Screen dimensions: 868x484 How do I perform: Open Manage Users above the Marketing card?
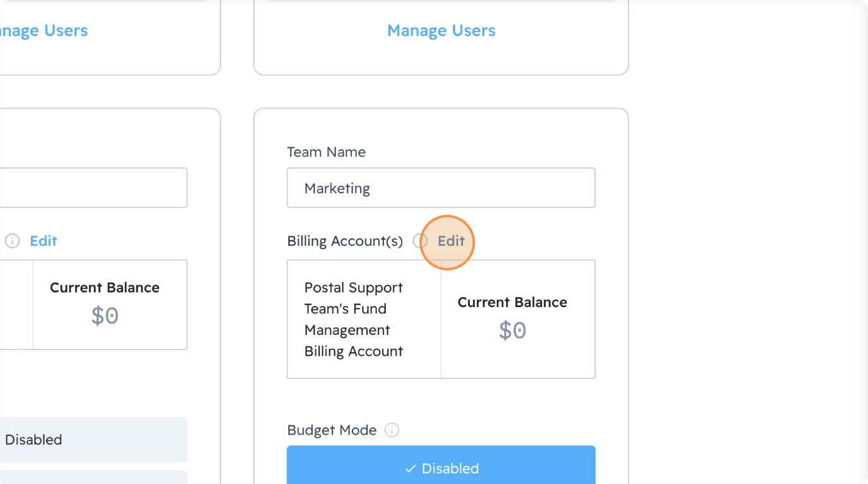[441, 30]
